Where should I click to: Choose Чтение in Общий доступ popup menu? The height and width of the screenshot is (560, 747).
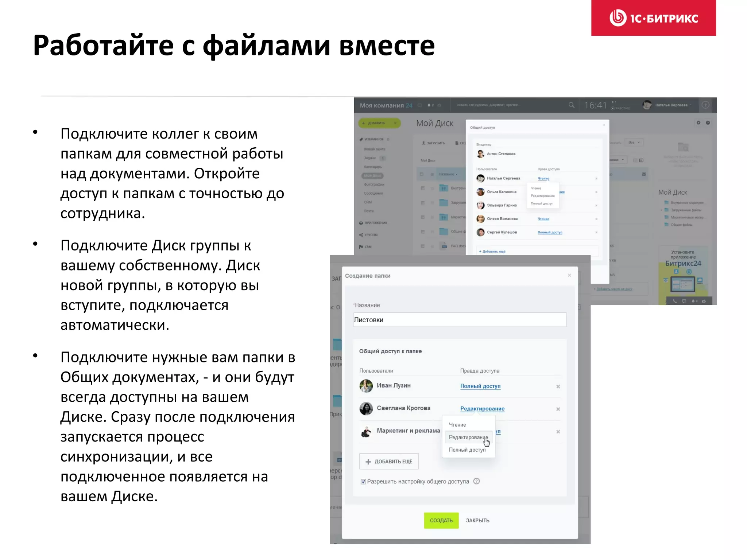(x=536, y=188)
